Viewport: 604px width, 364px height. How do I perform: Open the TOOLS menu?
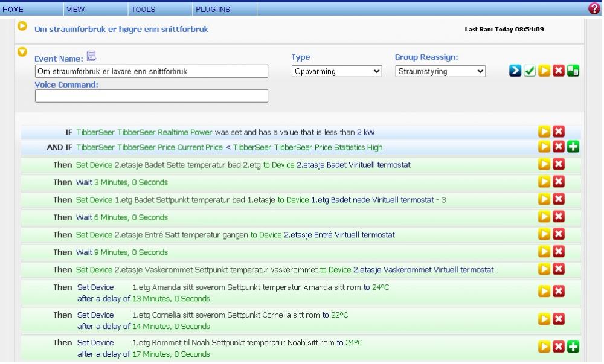pyautogui.click(x=143, y=10)
